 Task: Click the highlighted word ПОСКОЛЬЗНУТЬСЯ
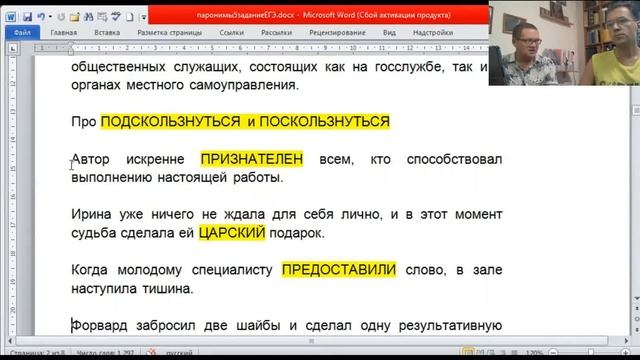coord(324,122)
